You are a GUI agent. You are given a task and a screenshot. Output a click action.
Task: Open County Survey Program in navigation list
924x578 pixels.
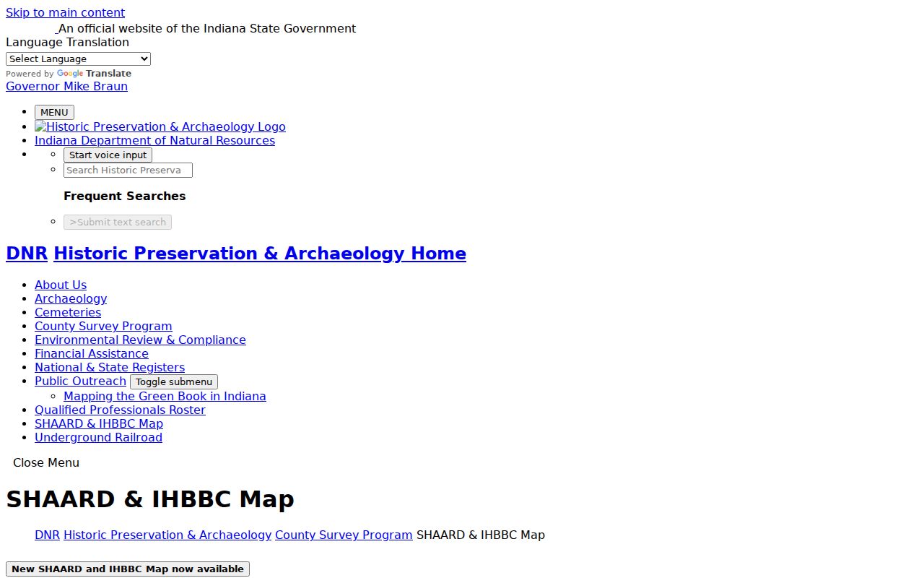(103, 326)
